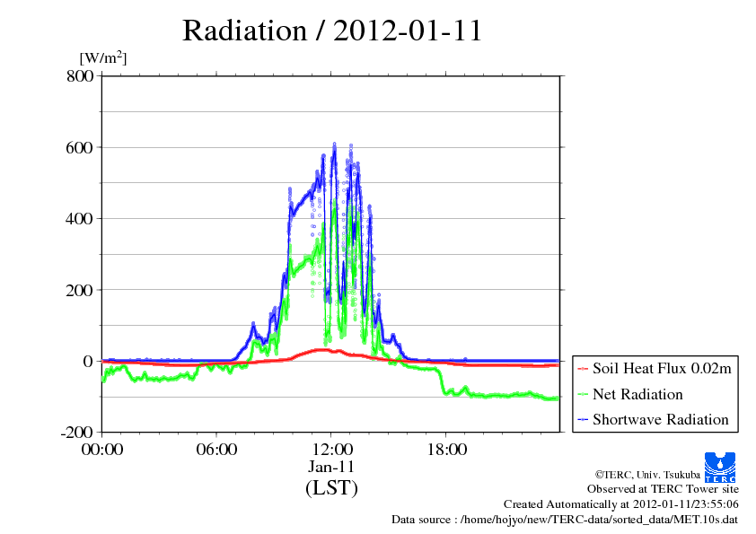This screenshot has height=534, width=756.
Task: Click the '18:00' x-axis label
Action: (447, 450)
